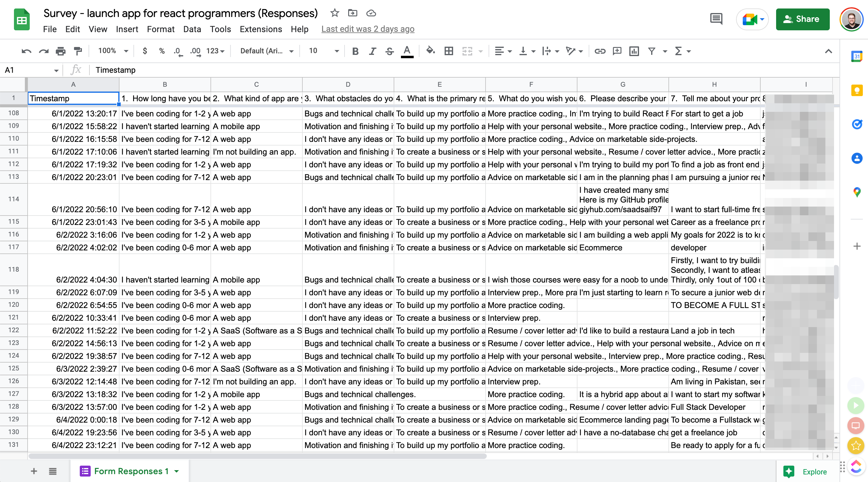Open the Tools menu
The height and width of the screenshot is (482, 868).
pos(220,29)
